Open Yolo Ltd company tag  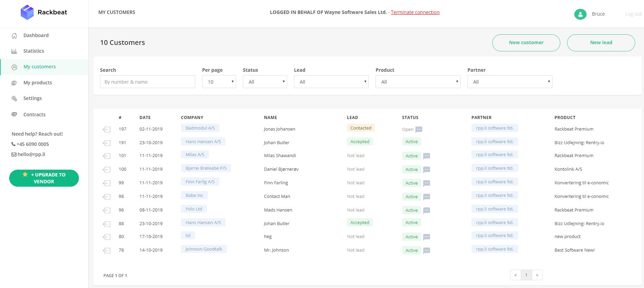tap(194, 209)
